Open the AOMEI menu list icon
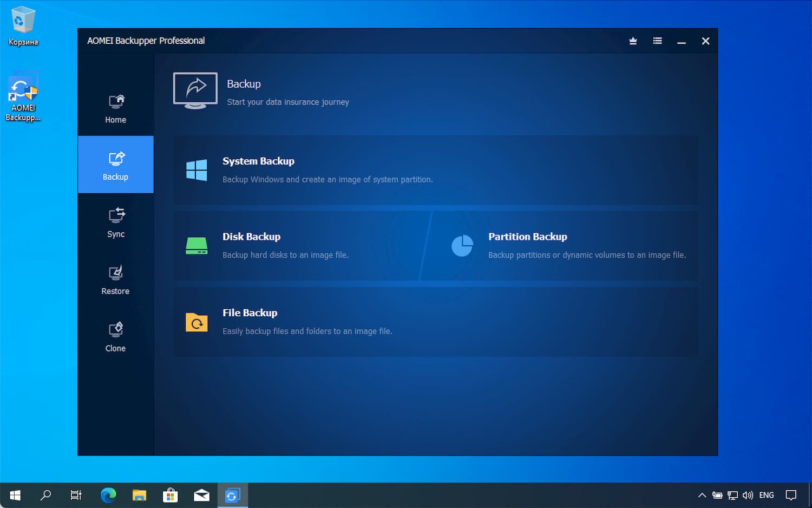The height and width of the screenshot is (508, 812). point(657,41)
